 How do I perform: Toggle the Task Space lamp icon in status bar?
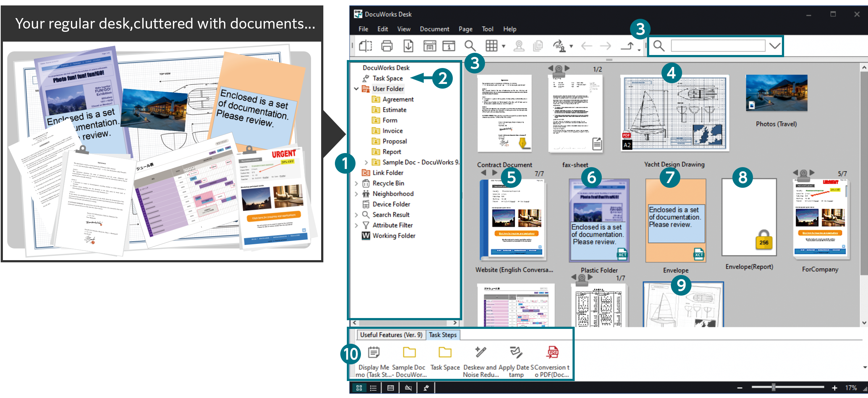click(x=426, y=388)
